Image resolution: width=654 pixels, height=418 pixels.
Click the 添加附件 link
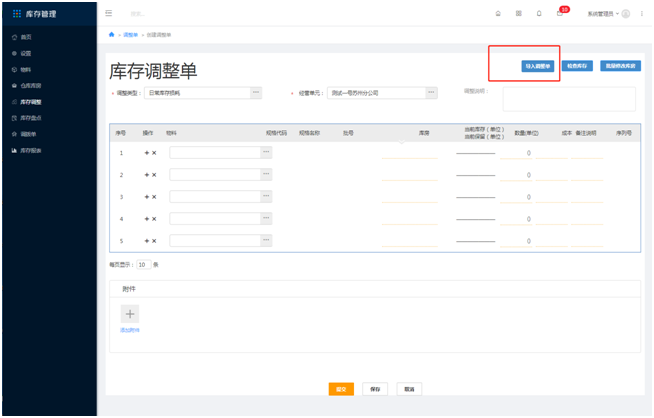pyautogui.click(x=130, y=330)
